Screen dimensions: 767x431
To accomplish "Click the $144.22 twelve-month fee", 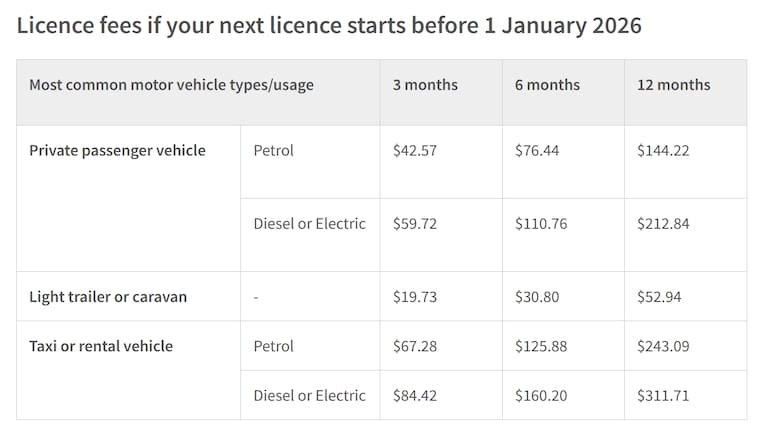I will click(x=663, y=151).
